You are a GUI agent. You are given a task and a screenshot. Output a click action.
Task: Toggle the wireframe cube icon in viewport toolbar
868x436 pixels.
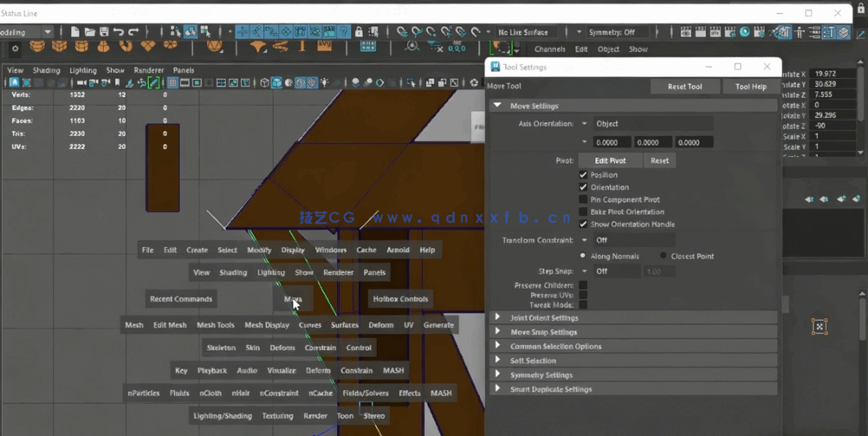pos(264,83)
